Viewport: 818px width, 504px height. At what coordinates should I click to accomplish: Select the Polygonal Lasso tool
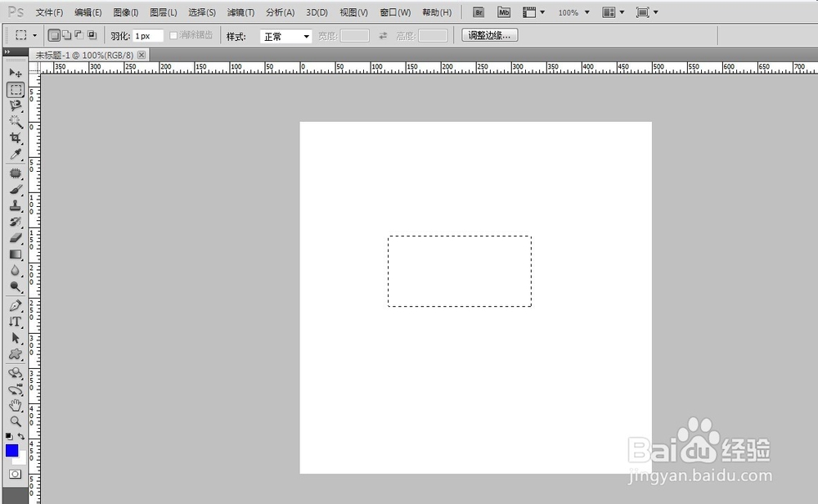pyautogui.click(x=16, y=106)
